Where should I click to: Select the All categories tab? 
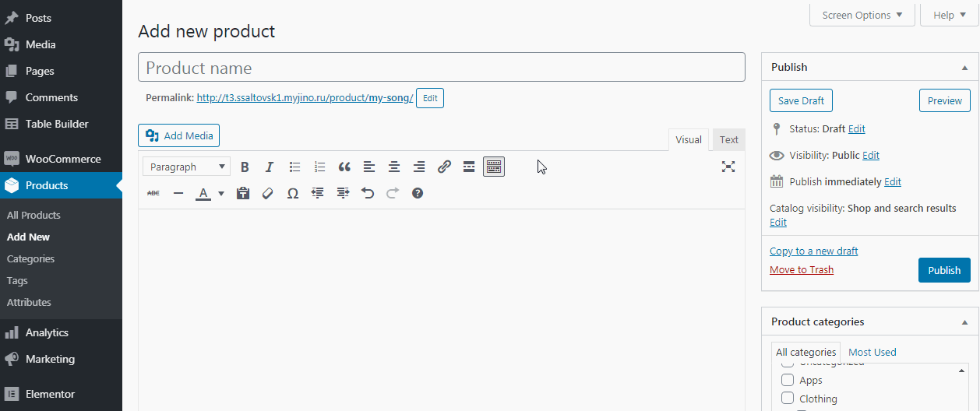click(806, 352)
